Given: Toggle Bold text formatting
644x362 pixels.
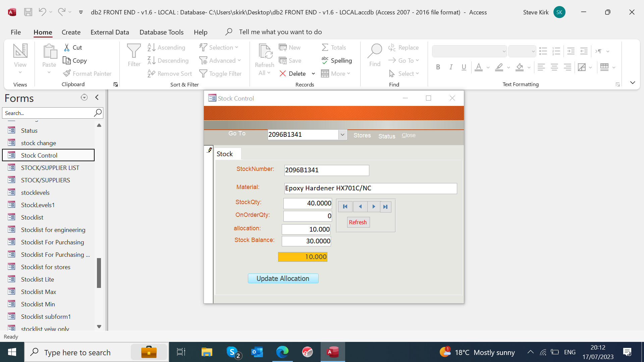Looking at the screenshot, I should point(438,67).
